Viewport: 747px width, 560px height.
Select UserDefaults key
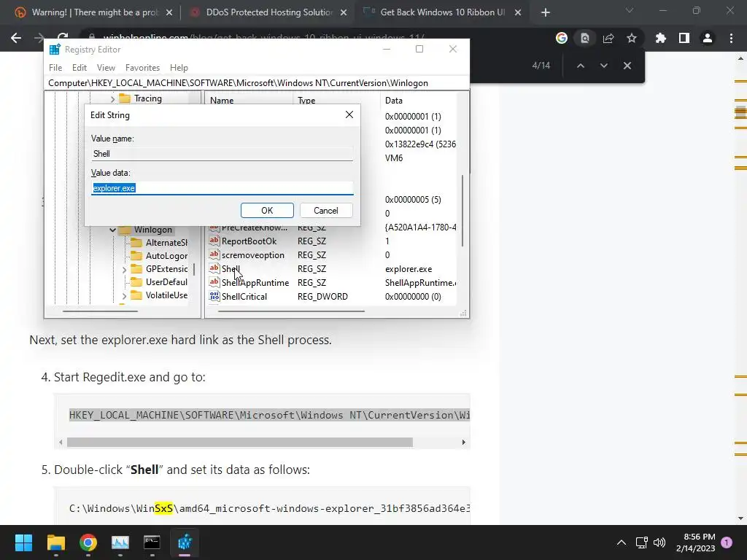point(166,282)
